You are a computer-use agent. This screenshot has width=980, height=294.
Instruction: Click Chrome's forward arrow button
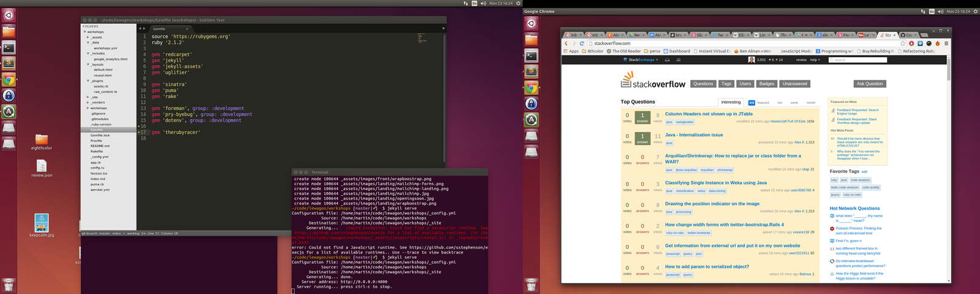pos(574,43)
